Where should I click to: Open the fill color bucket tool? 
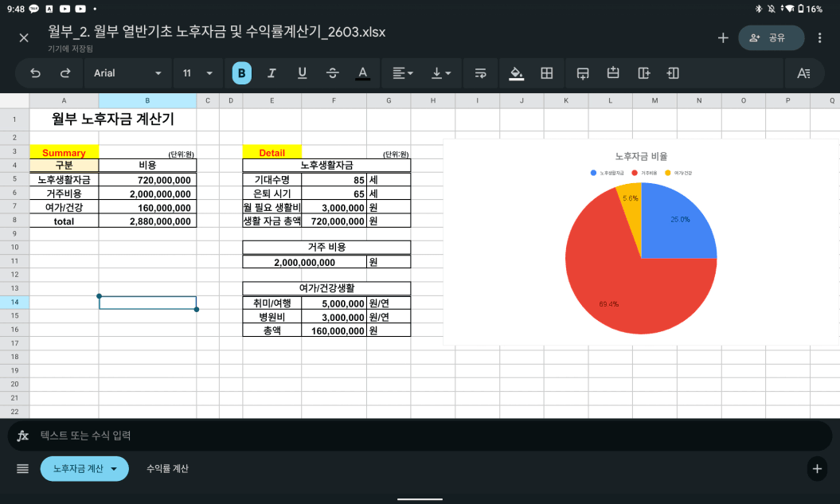[x=517, y=73]
